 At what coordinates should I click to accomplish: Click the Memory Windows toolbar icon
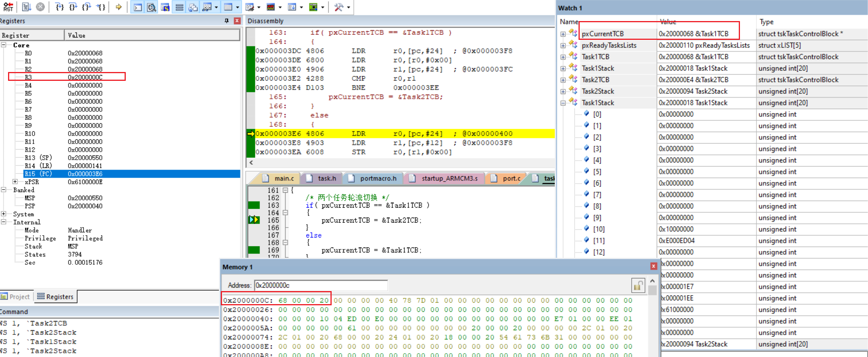228,7
